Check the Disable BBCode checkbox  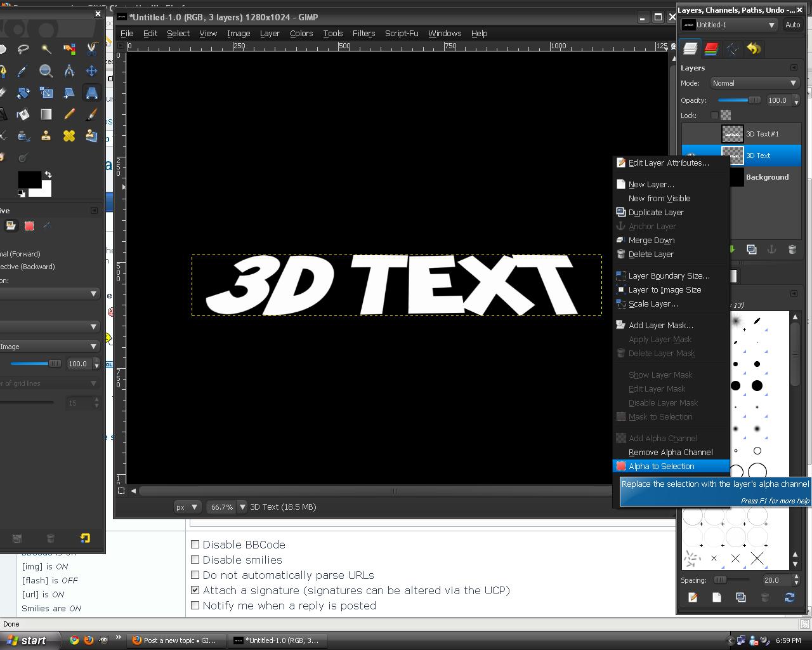195,544
